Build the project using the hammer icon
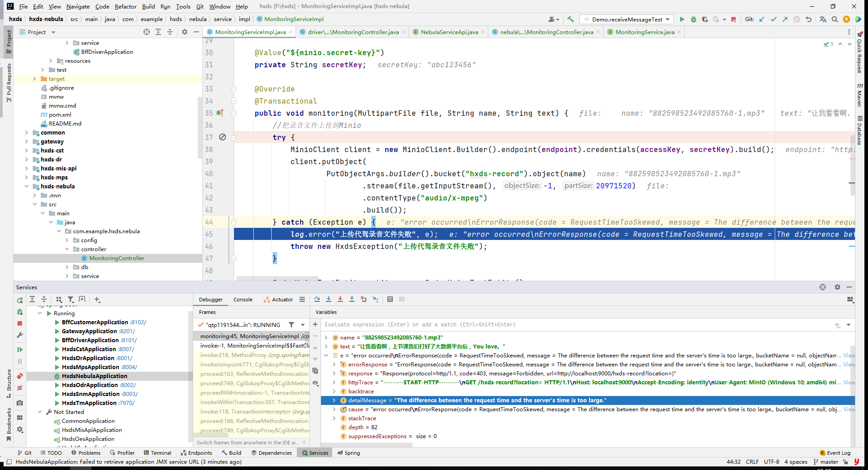868x470 pixels. pos(570,19)
